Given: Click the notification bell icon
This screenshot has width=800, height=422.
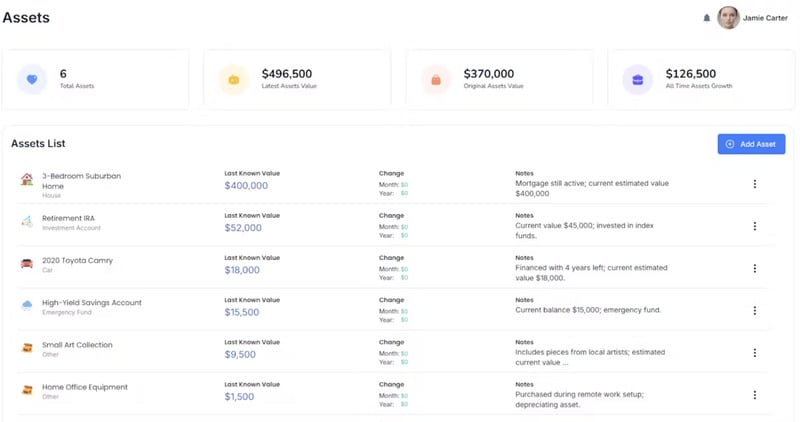Looking at the screenshot, I should click(707, 18).
